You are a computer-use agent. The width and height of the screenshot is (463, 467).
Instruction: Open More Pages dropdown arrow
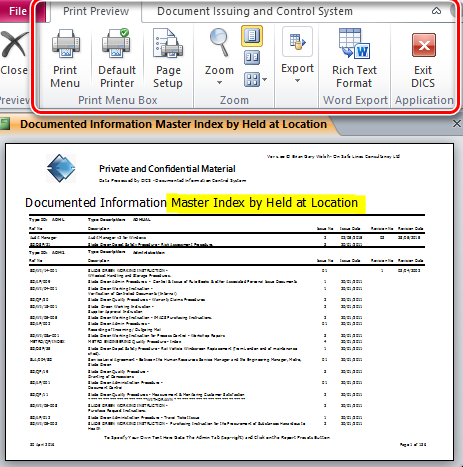(x=264, y=80)
